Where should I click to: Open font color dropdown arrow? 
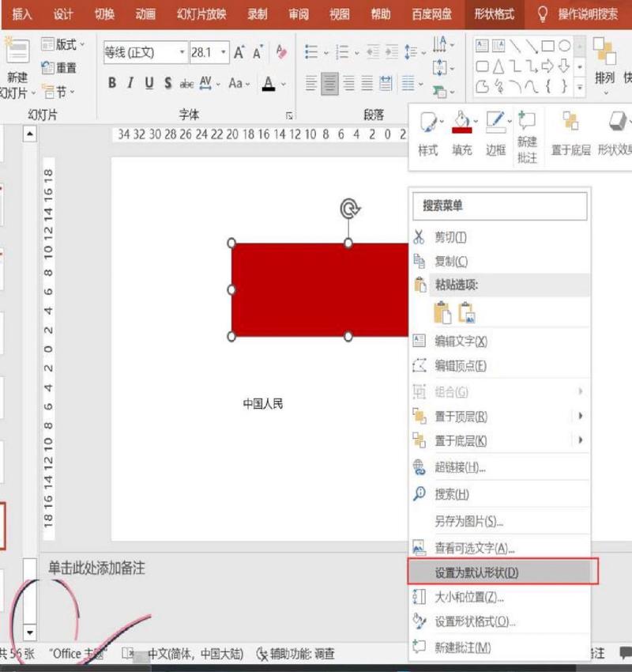284,83
